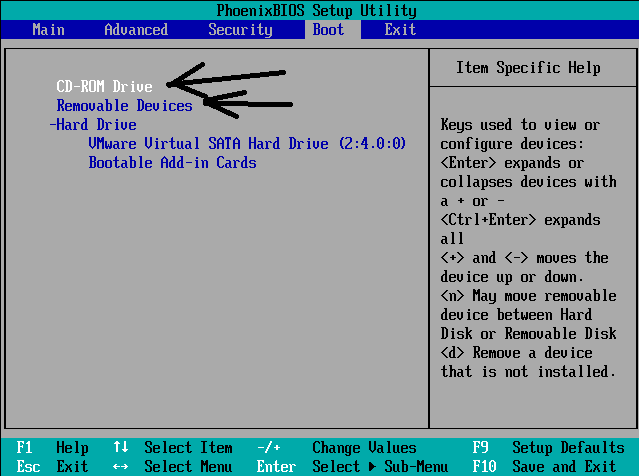Pick Bootable Add-in Cards entry
Viewport: 639px width, 476px height.
(x=172, y=163)
